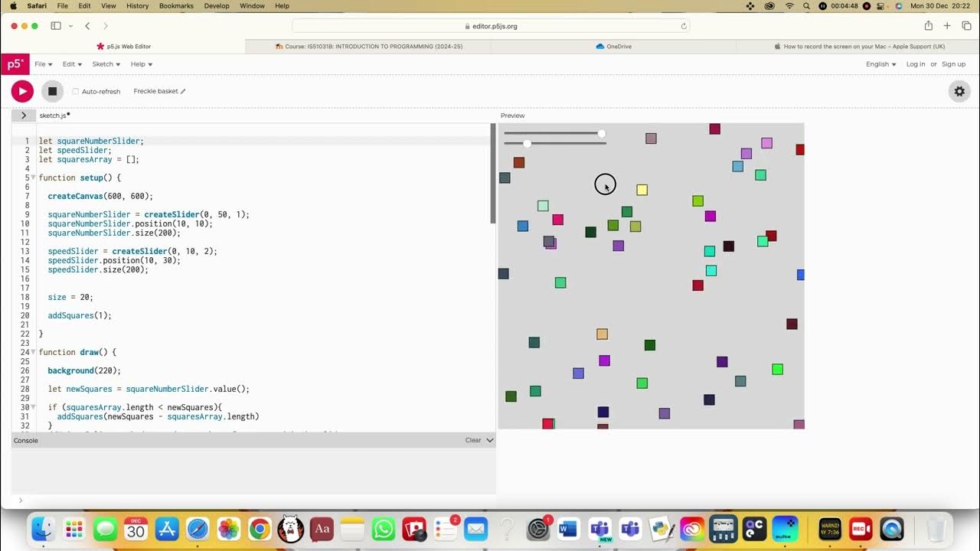Click the Sign up link

coord(953,64)
